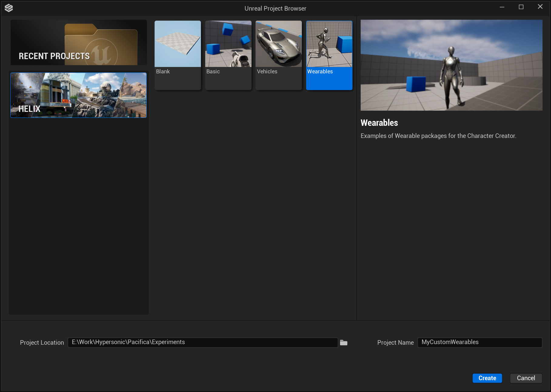Choose the Blank project template
This screenshot has height=392, width=551.
tap(178, 55)
